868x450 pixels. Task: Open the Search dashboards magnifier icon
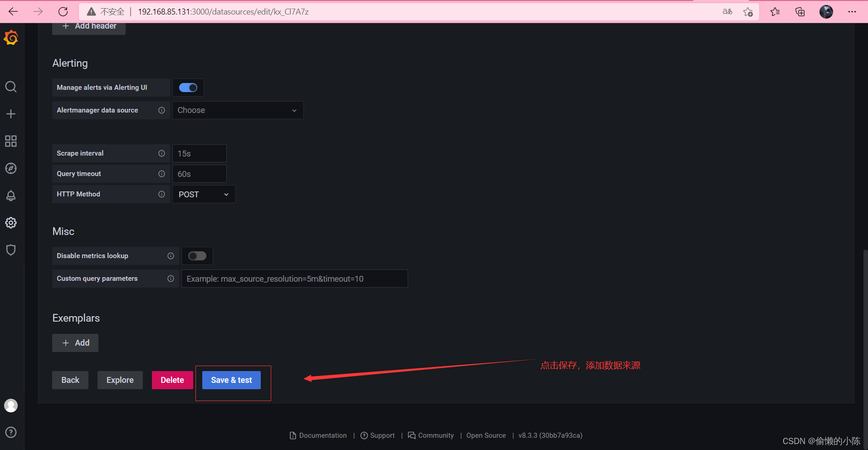[11, 87]
